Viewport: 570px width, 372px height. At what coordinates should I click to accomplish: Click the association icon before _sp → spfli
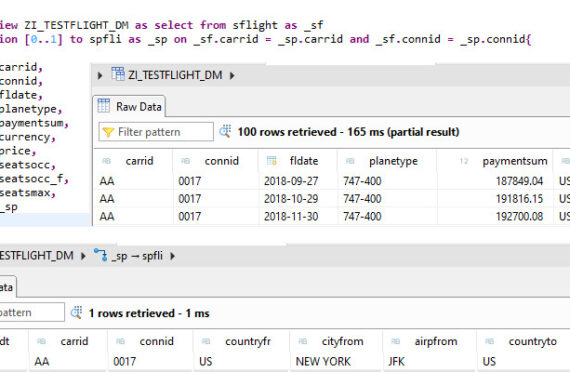[x=100, y=255]
